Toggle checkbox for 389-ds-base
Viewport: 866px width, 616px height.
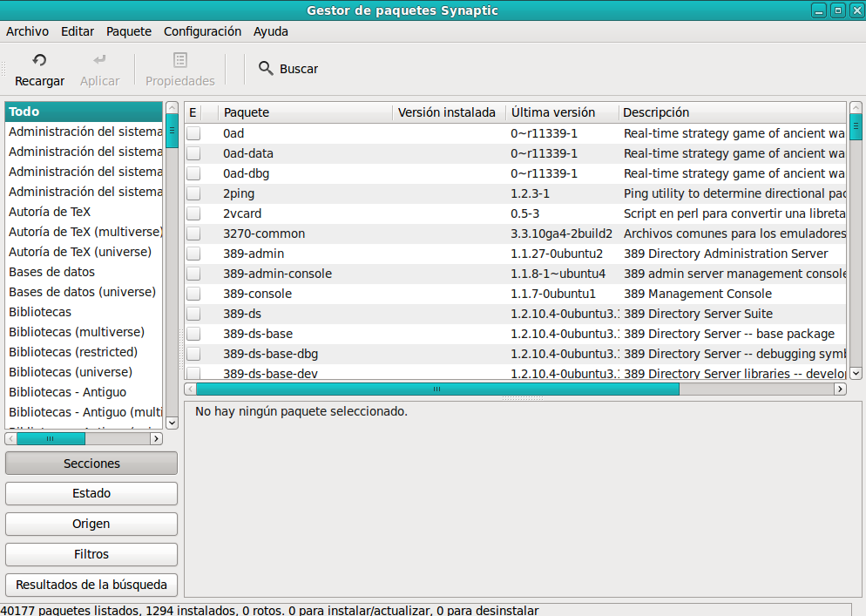(x=193, y=334)
